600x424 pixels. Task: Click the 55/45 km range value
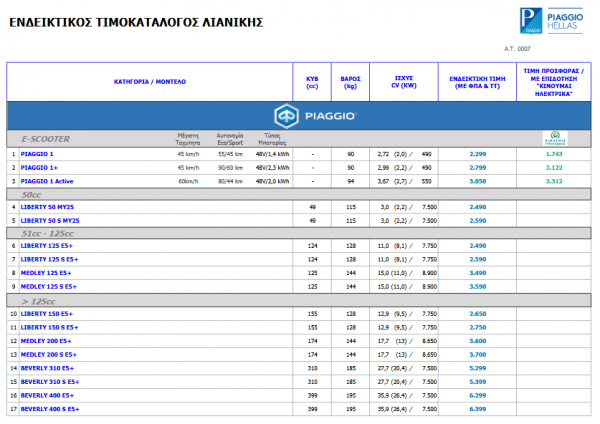pos(230,154)
